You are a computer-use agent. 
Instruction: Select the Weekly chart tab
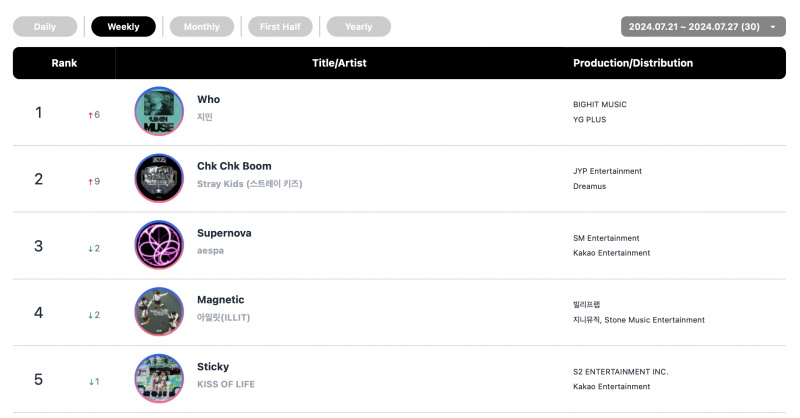coord(123,27)
